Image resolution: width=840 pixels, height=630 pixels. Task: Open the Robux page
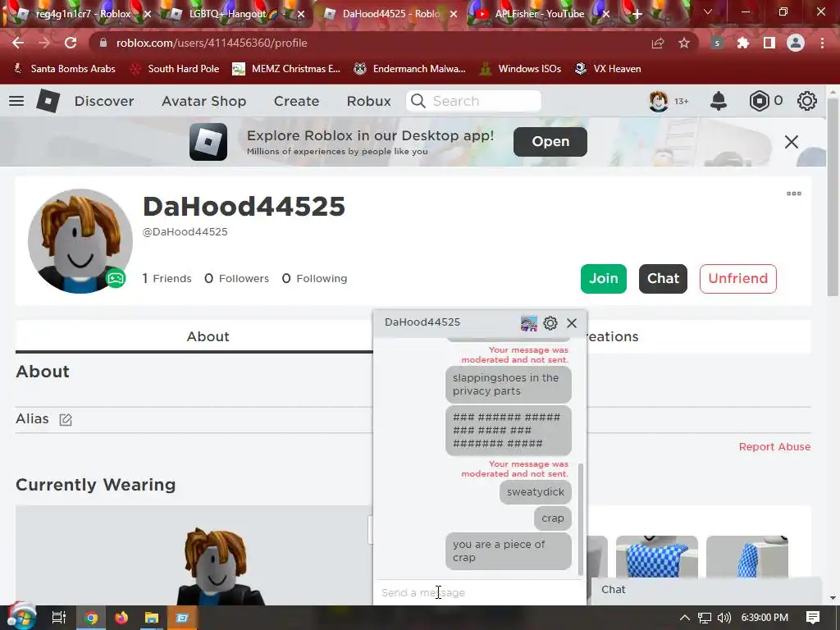tap(368, 101)
